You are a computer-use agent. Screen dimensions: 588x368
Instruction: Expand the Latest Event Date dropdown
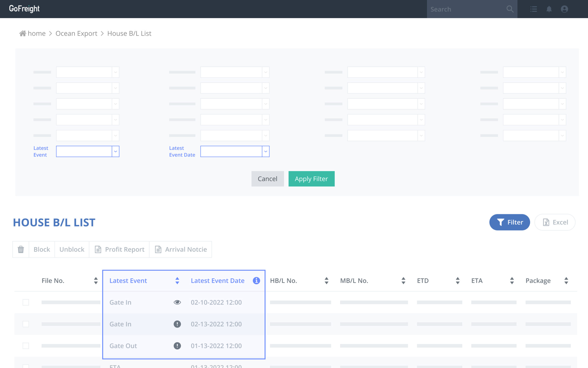[266, 151]
